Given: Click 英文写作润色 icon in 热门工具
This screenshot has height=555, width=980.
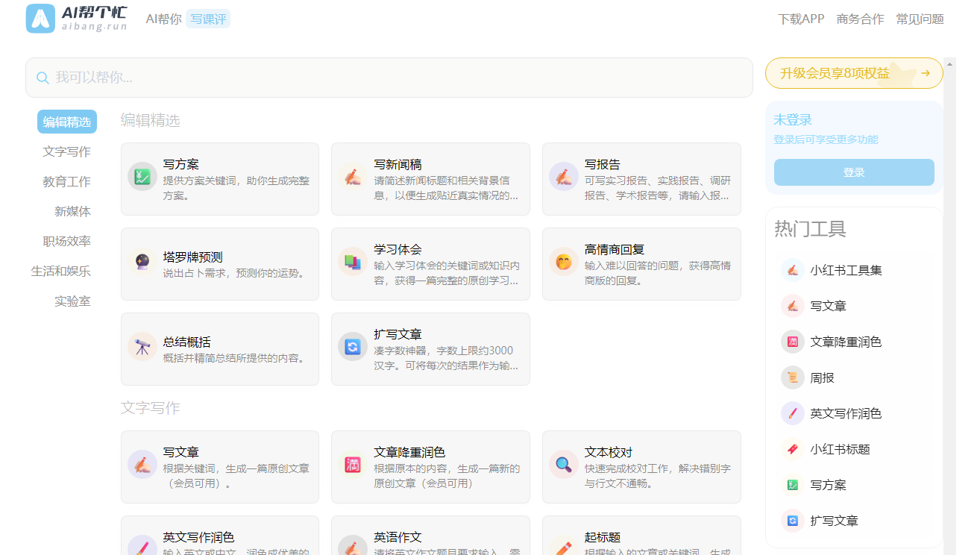Looking at the screenshot, I should point(793,413).
